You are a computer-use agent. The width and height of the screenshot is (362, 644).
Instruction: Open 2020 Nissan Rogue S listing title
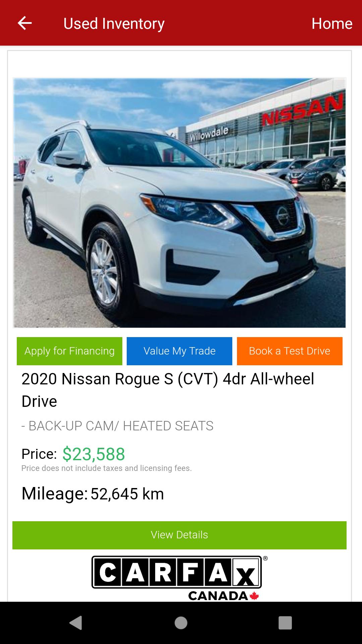tap(168, 390)
